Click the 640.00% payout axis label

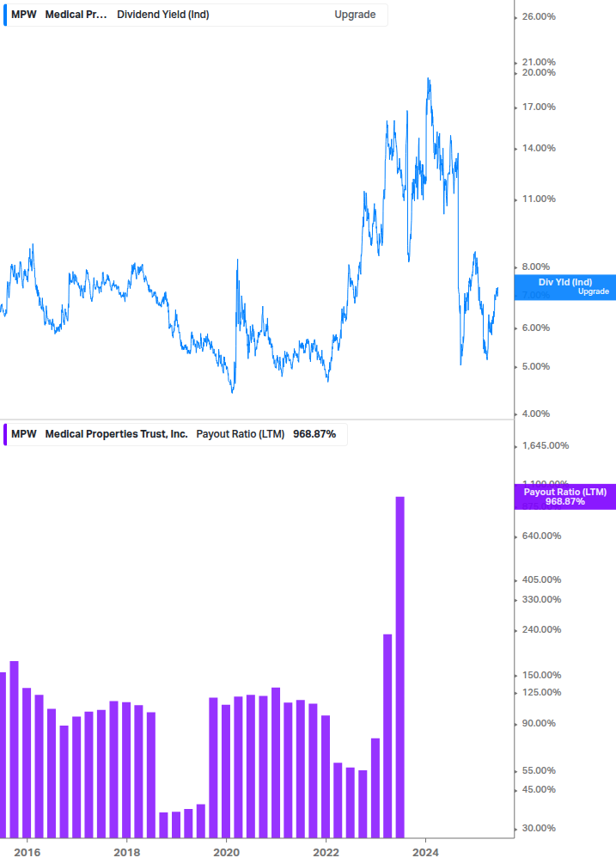541,536
